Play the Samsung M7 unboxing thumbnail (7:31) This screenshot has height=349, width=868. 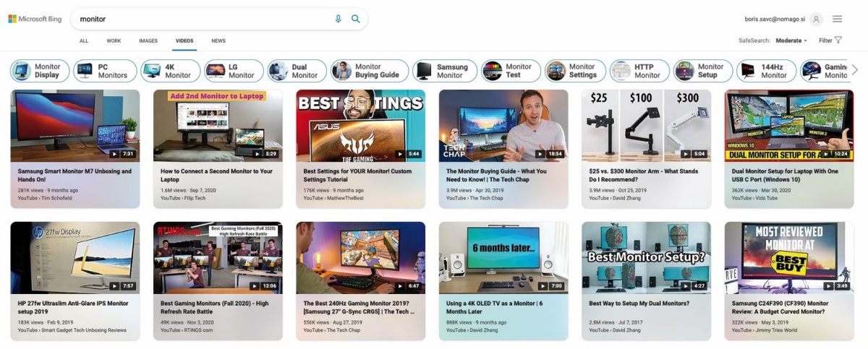coord(75,125)
